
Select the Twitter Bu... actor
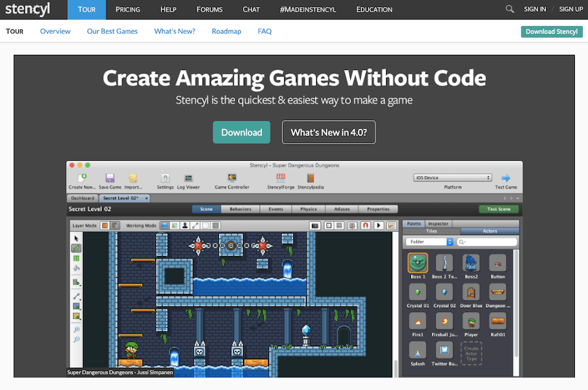[x=444, y=350]
